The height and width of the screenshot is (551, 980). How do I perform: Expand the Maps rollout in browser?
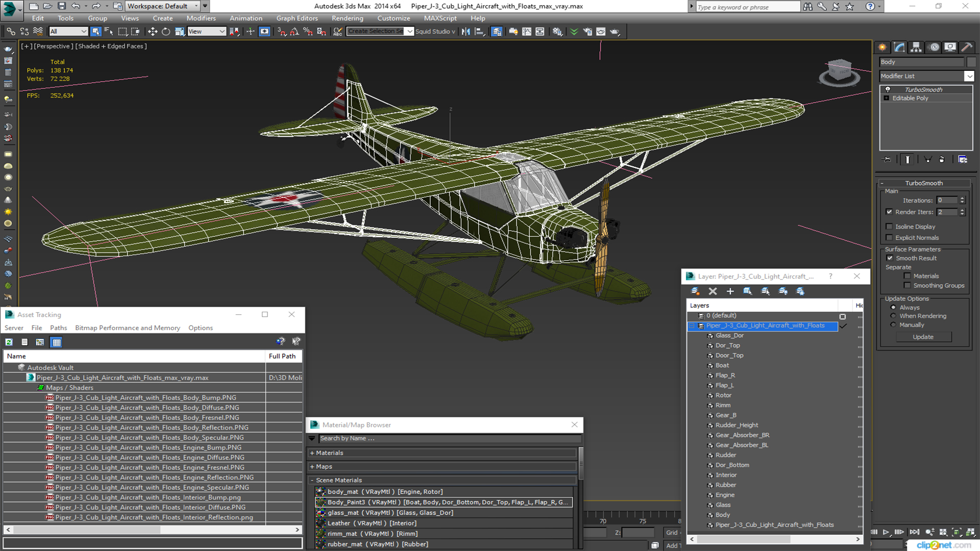443,467
